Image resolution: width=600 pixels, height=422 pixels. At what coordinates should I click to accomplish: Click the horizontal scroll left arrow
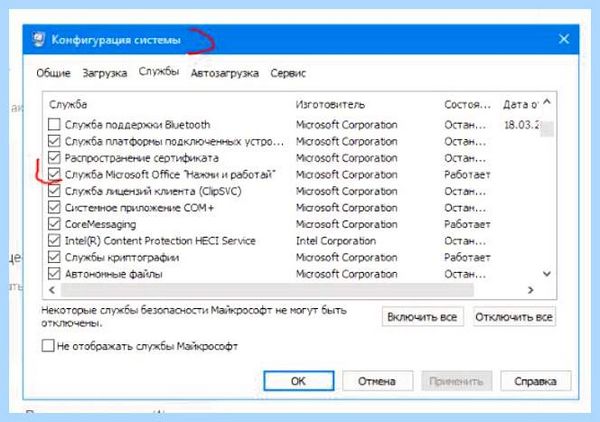coord(52,290)
